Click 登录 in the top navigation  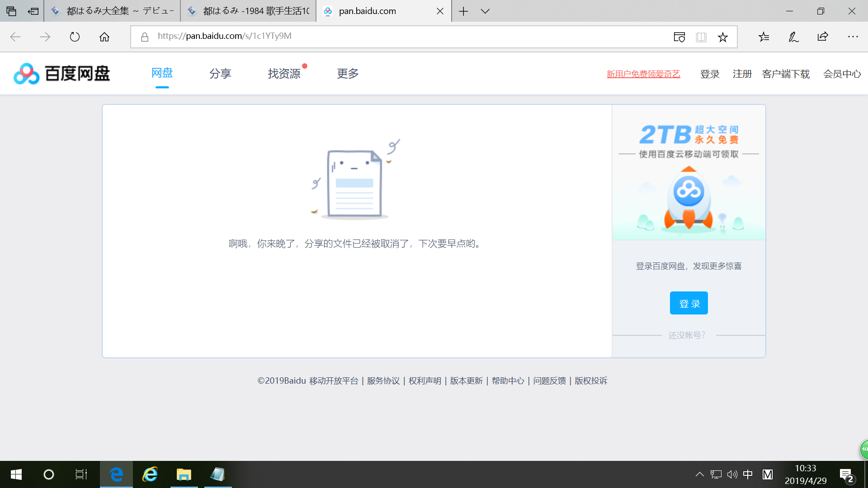point(710,74)
